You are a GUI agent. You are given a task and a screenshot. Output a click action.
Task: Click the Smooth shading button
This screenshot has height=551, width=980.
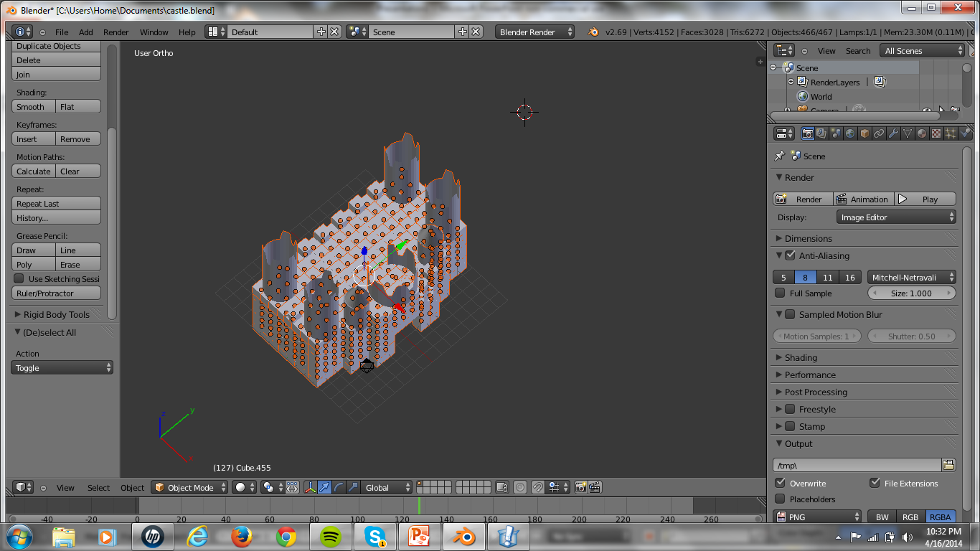tap(32, 106)
